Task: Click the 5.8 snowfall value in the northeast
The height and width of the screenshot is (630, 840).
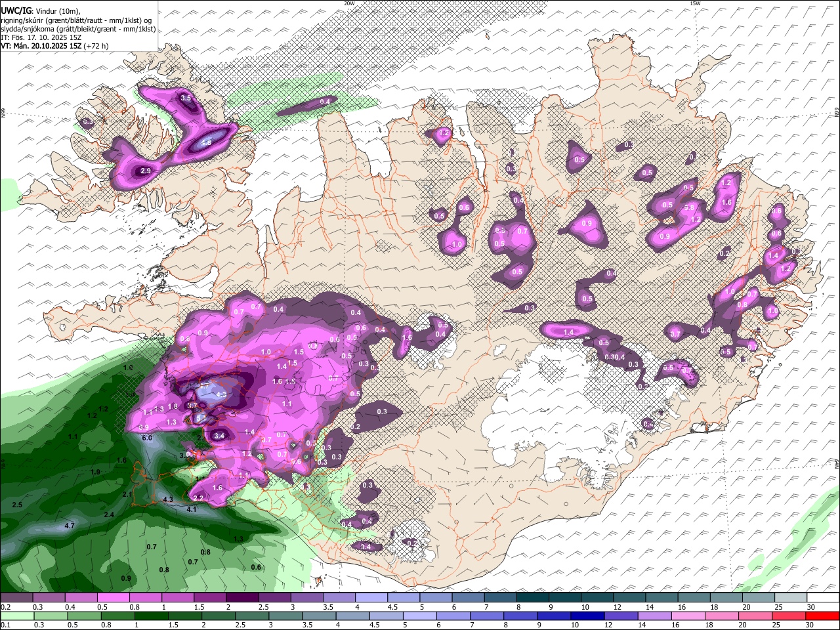Action: pos(689,207)
